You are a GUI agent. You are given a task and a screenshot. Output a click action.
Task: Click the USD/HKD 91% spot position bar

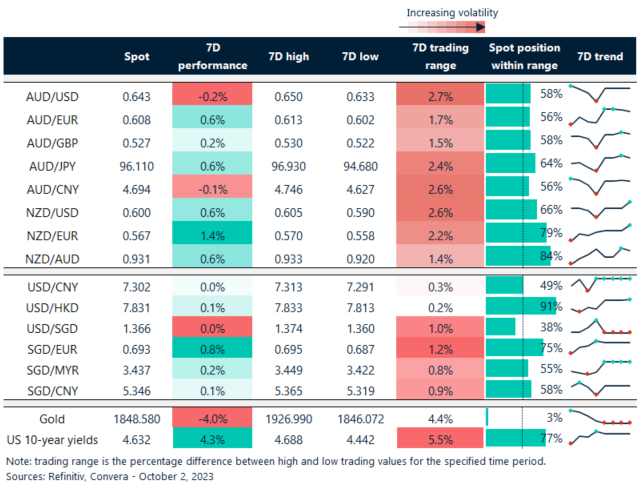tap(519, 306)
